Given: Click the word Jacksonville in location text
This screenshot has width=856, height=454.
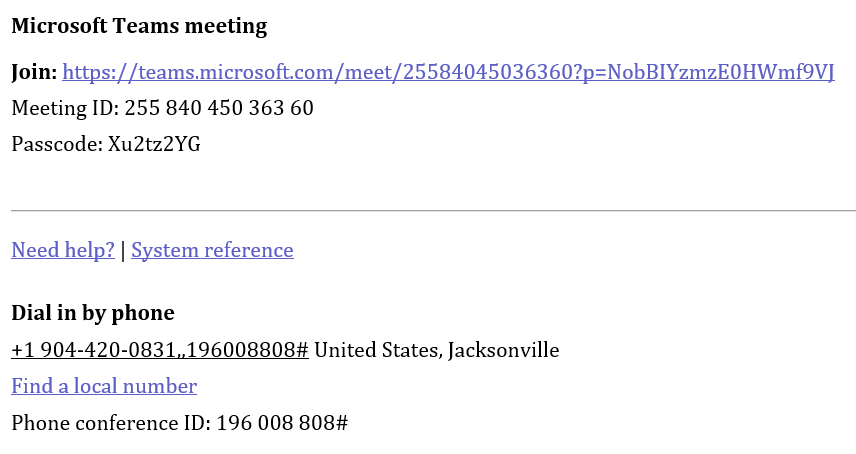Looking at the screenshot, I should point(503,350).
